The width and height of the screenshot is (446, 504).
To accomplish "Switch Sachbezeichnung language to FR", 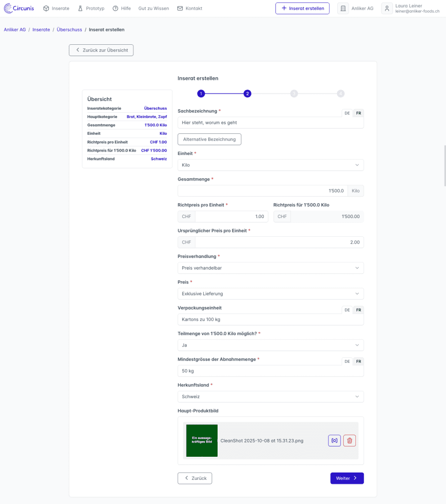I will pos(358,113).
